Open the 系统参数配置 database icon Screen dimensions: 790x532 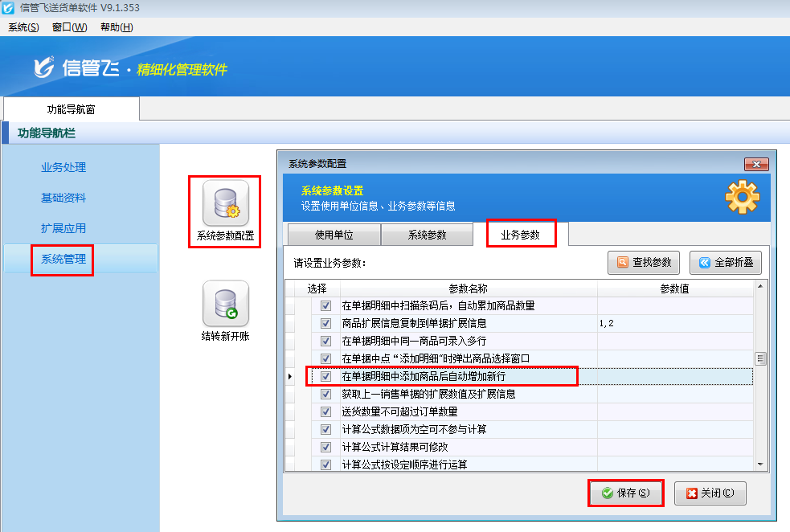(x=225, y=203)
